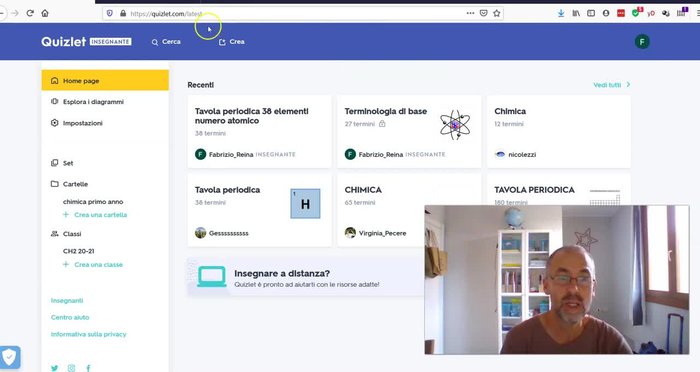This screenshot has width=700, height=372.
Task: Click lock icon on Terminologia di base card
Action: (x=382, y=124)
